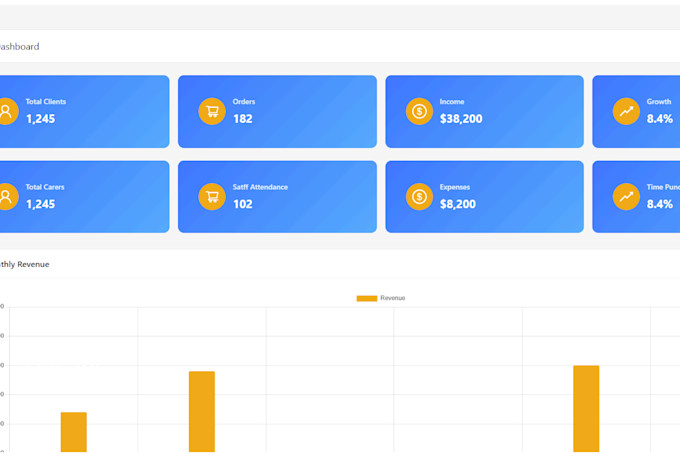The height and width of the screenshot is (459, 680).
Task: Click the 1,245 value under Total Clients
Action: [40, 119]
